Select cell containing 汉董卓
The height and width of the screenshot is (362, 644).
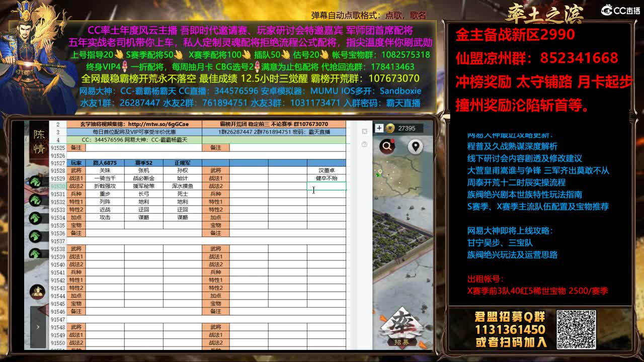pos(327,170)
